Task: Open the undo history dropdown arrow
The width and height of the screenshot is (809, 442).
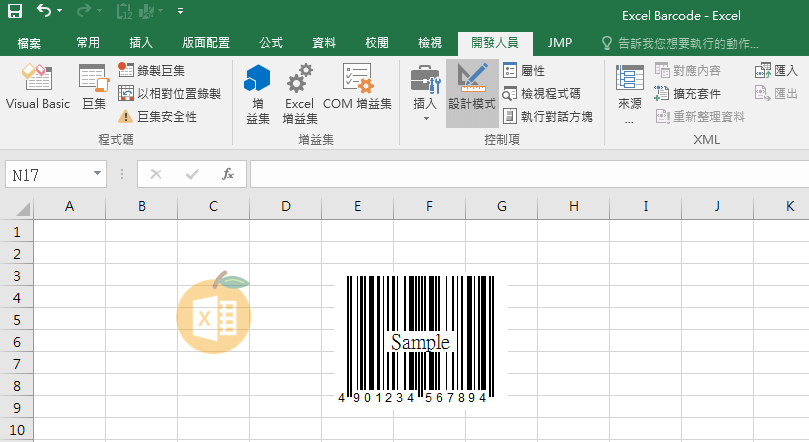Action: pos(59,11)
